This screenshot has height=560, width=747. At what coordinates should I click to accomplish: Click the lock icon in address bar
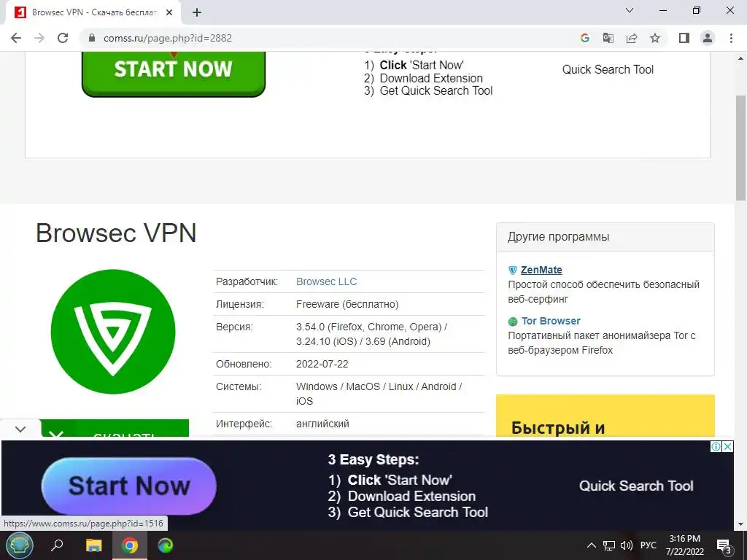tap(93, 38)
